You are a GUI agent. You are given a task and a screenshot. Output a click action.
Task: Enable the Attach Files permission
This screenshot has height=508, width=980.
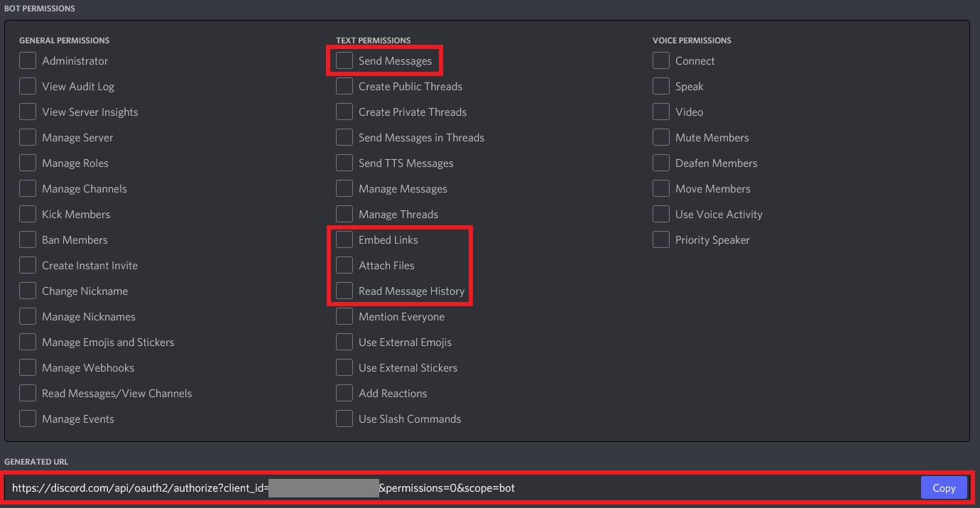pos(344,266)
